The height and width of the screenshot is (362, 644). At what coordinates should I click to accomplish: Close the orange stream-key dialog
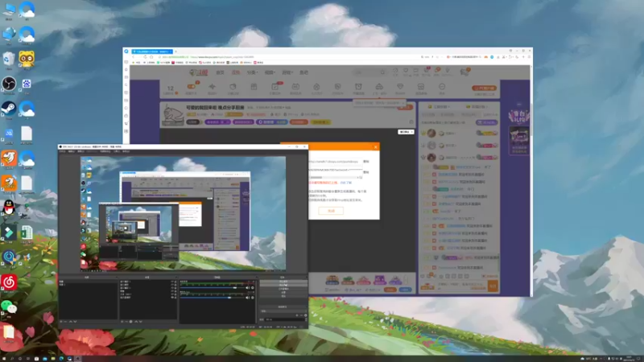click(x=375, y=146)
